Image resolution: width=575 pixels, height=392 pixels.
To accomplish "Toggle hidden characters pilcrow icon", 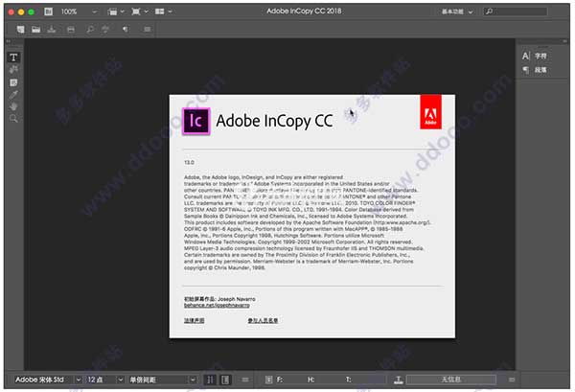I will (x=125, y=29).
